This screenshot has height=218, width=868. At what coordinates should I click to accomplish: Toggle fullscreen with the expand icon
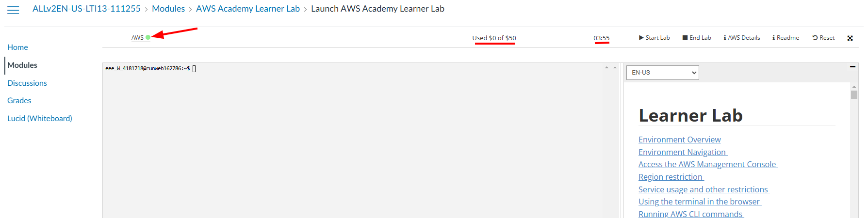[x=850, y=38]
